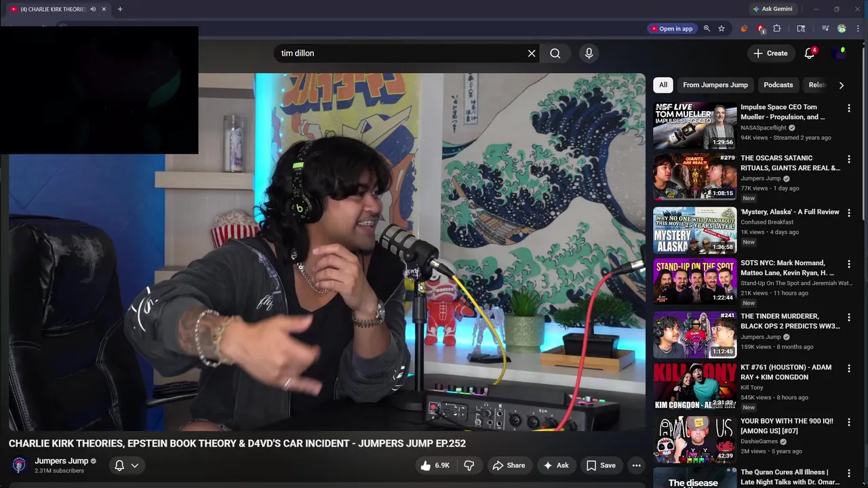Dislike the video with thumbs down
868x488 pixels.
(x=469, y=465)
